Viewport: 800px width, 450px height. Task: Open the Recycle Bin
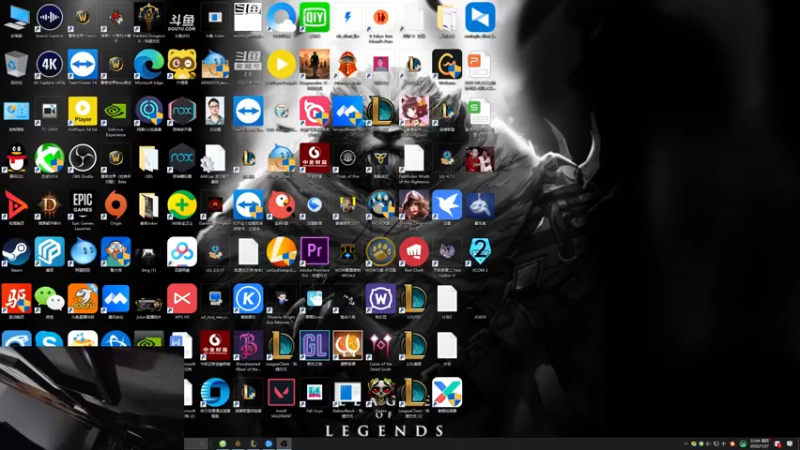click(16, 64)
